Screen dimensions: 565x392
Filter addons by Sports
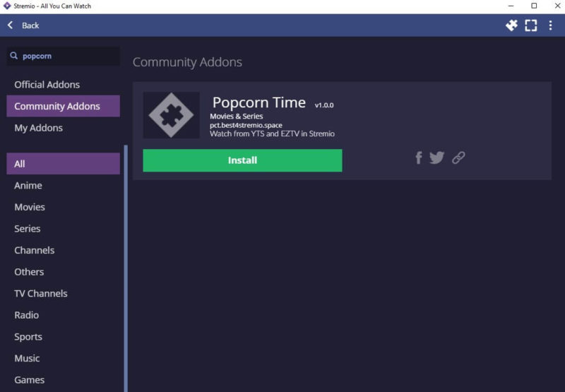[63, 336]
